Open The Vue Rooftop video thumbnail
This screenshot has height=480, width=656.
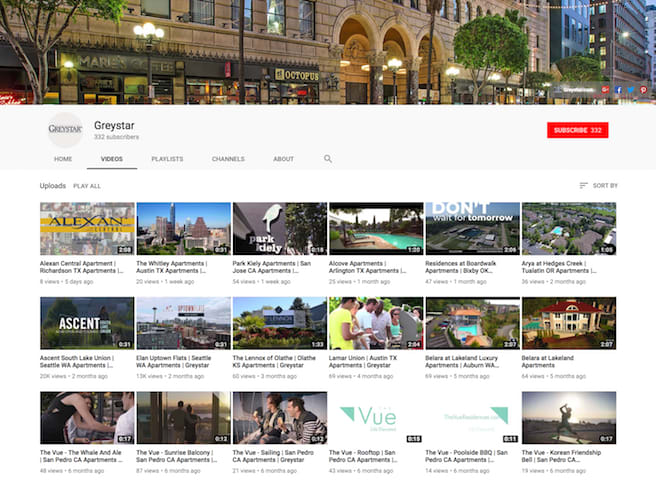point(376,418)
